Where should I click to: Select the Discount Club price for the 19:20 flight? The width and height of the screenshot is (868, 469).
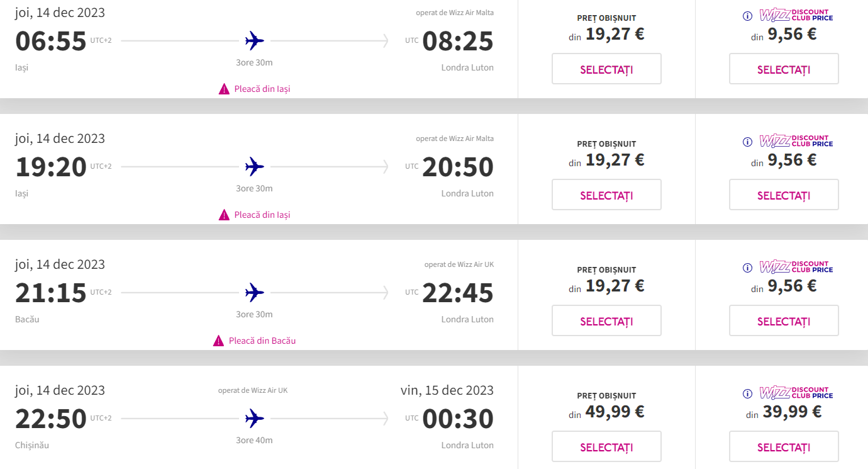[784, 195]
